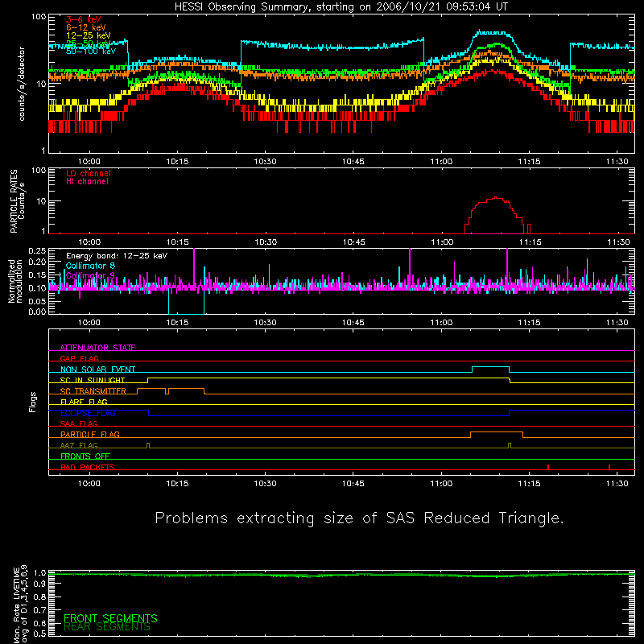Click the vertical Flags axis label
The width and height of the screenshot is (644, 644).
(x=32, y=402)
